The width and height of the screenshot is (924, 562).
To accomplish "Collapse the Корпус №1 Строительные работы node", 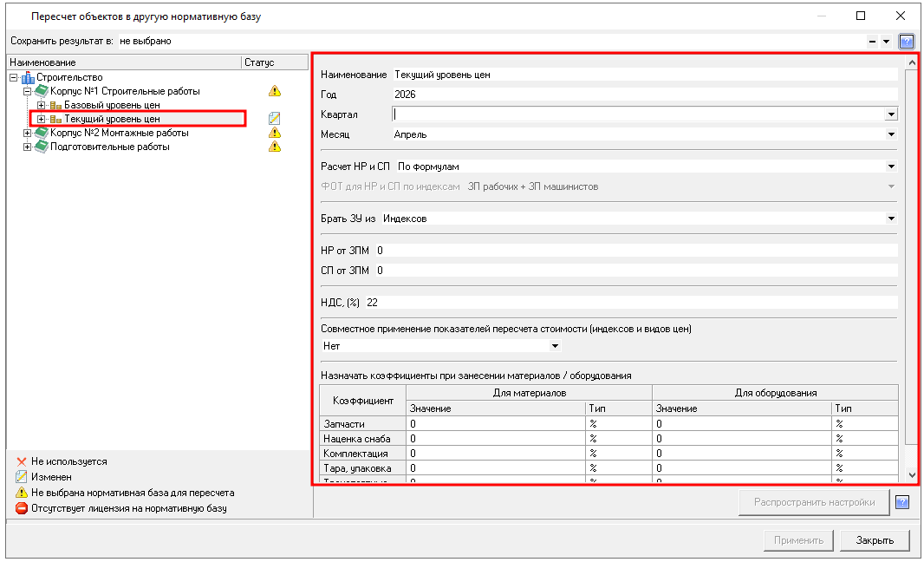I will coord(27,91).
